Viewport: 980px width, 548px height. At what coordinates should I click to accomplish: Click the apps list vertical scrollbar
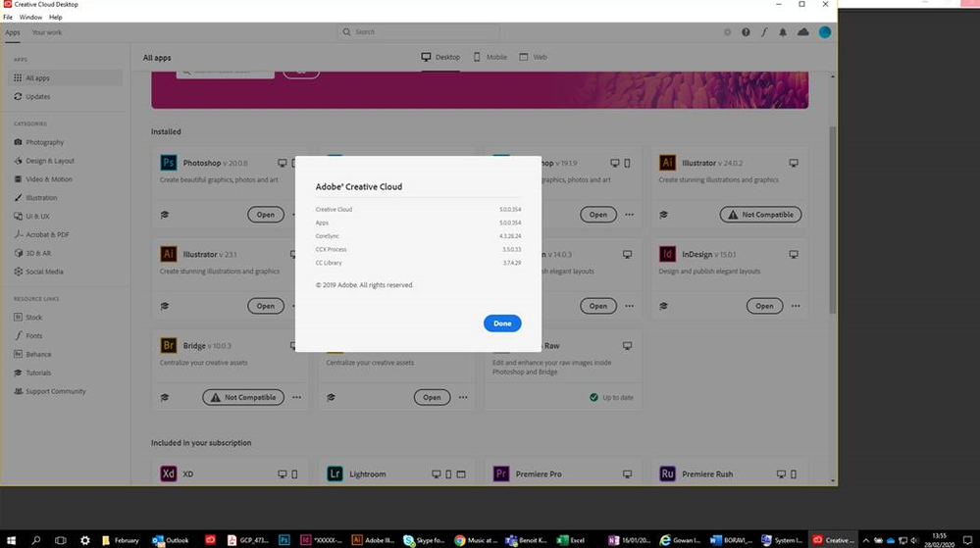[x=833, y=219]
